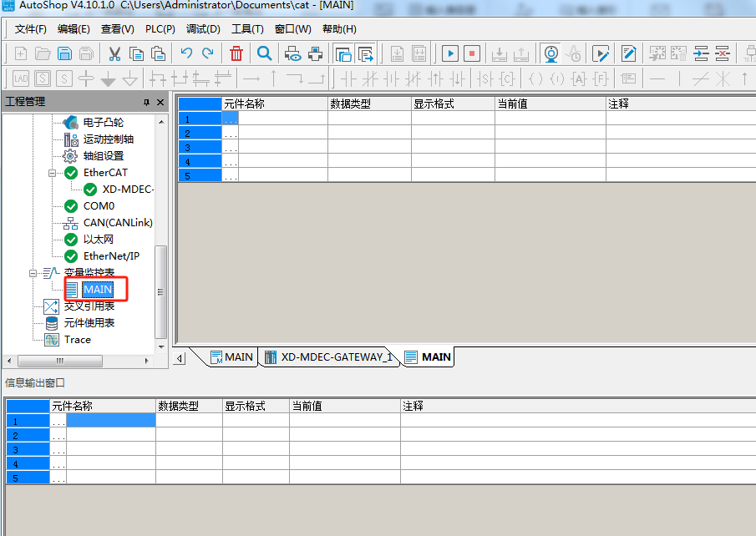Screen dimensions: 756x536
Task: Select 交叉引用表 in project tree
Action: (89, 306)
